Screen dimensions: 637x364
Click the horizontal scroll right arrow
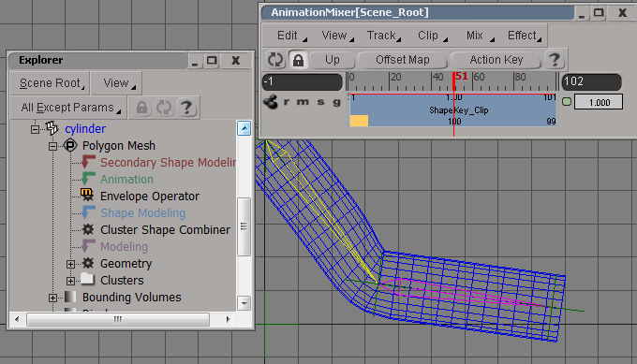click(228, 319)
